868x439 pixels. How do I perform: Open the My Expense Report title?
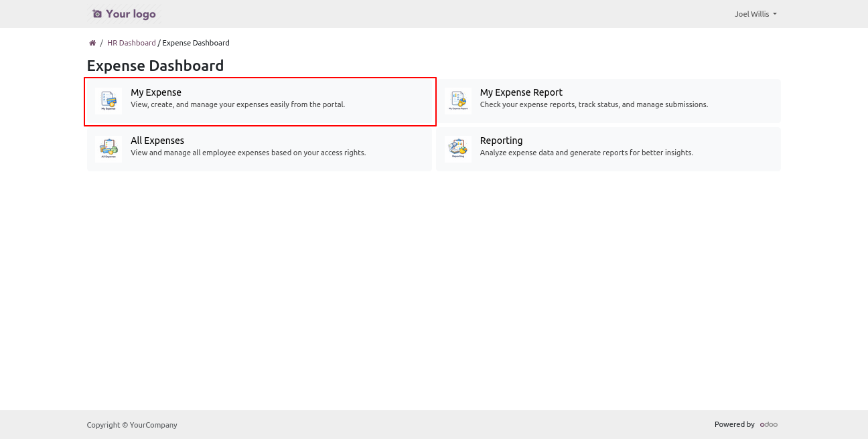(x=521, y=92)
